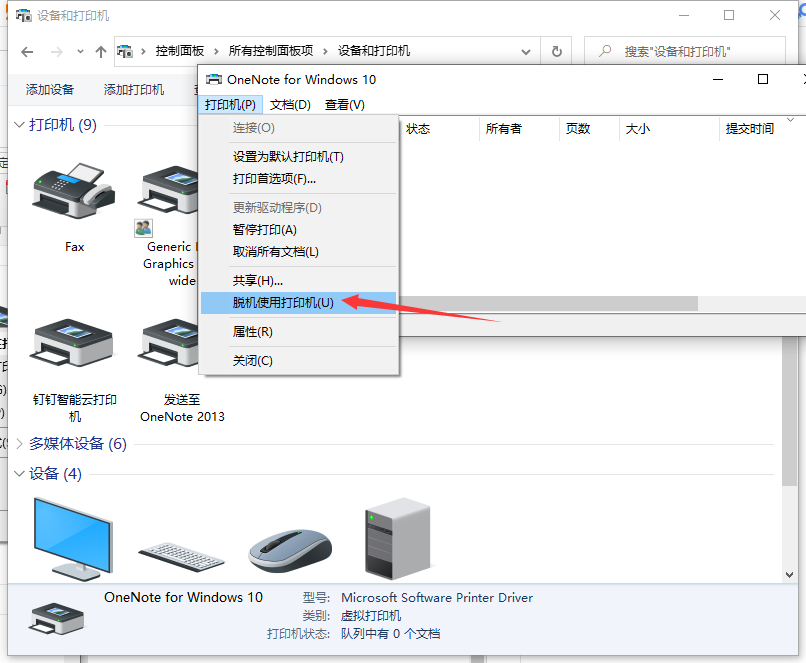Image resolution: width=806 pixels, height=663 pixels.
Task: Click 队列中有 0 个文档 status text
Action: pos(391,634)
